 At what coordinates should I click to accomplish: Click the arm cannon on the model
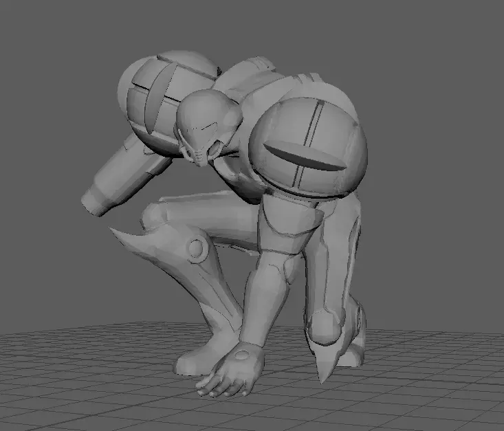tap(127, 175)
